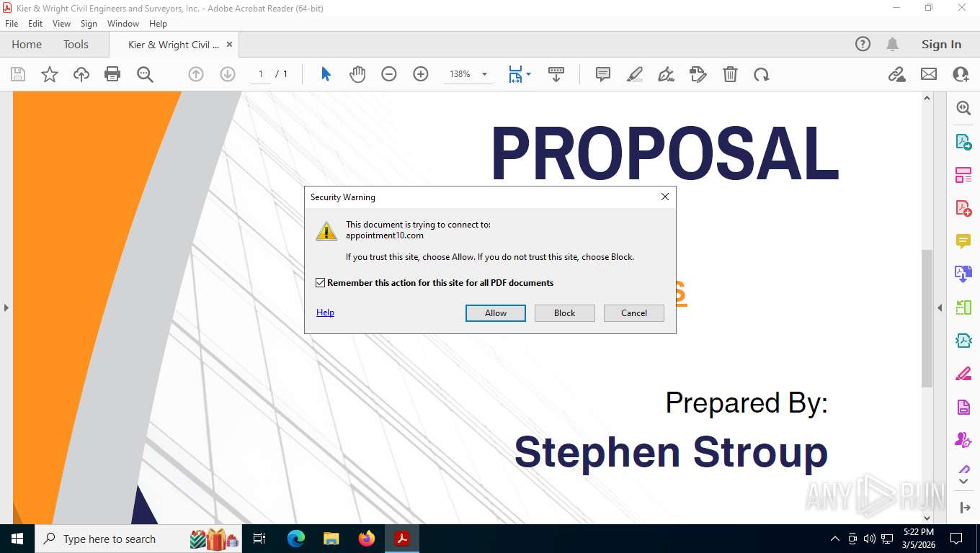Launch Firefox from taskbar
This screenshot has width=980, height=553.
tap(366, 539)
